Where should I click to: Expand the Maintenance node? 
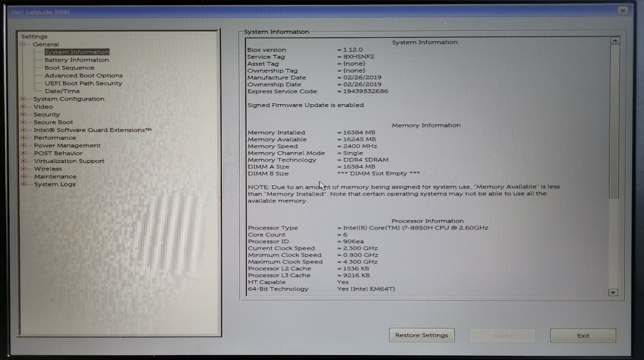[24, 177]
